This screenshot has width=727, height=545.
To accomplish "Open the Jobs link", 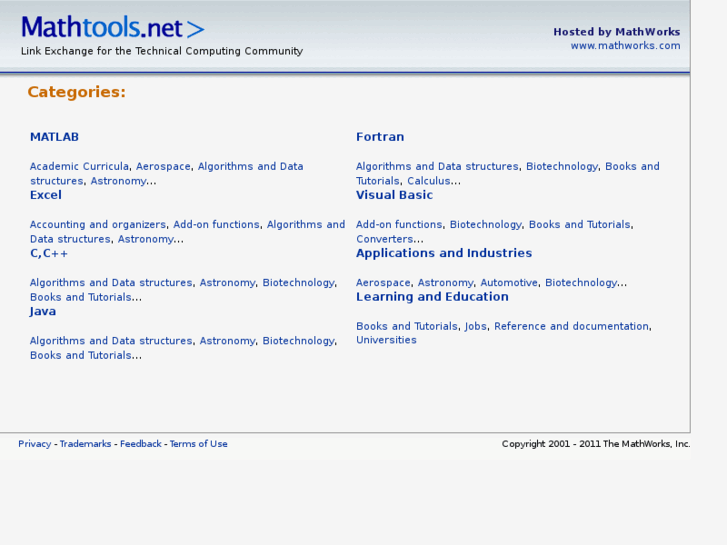I will pos(476,326).
